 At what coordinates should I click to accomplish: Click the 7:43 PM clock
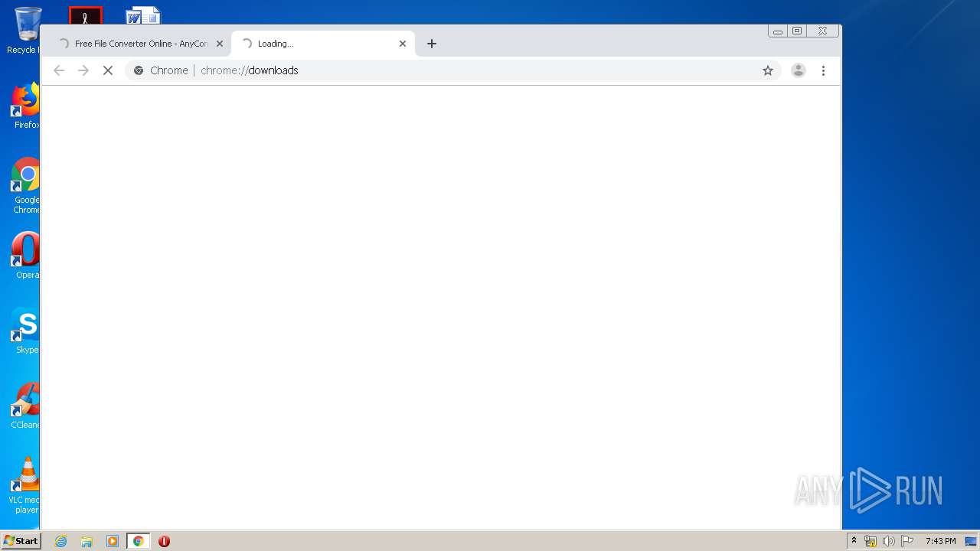(x=940, y=541)
